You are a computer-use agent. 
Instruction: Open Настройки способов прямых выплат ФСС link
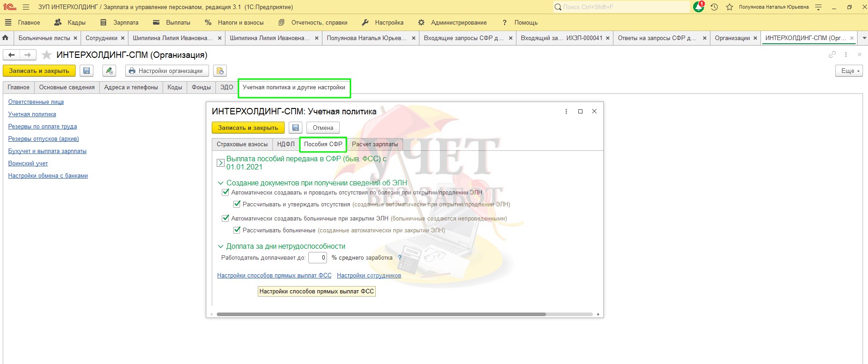click(274, 276)
